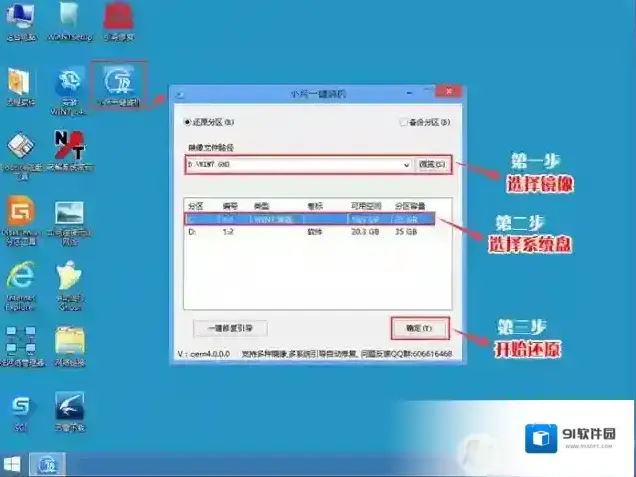Launch the orange G DiskGenius icon
The height and width of the screenshot is (477, 636).
point(20,214)
